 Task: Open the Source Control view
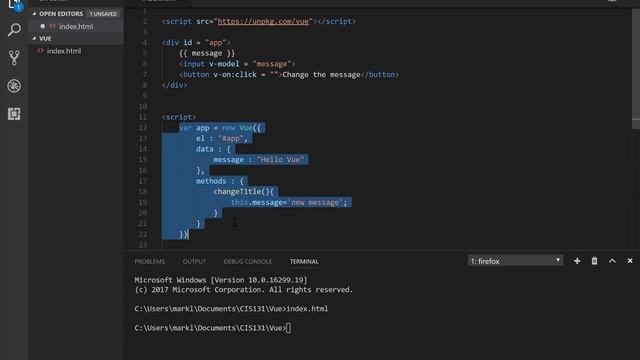pos(14,58)
